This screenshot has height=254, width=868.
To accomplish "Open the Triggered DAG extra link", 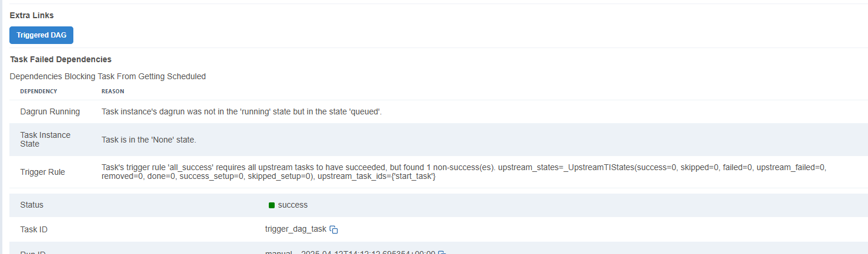I will click(x=41, y=35).
